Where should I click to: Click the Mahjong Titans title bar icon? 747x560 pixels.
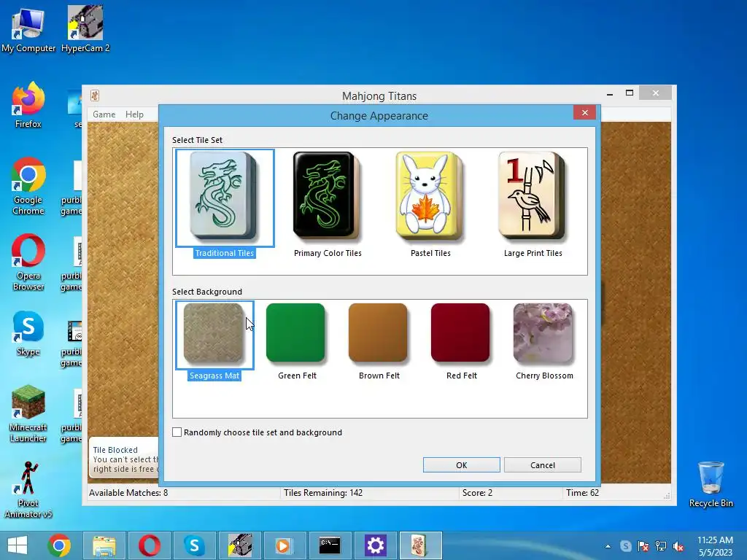click(x=95, y=96)
